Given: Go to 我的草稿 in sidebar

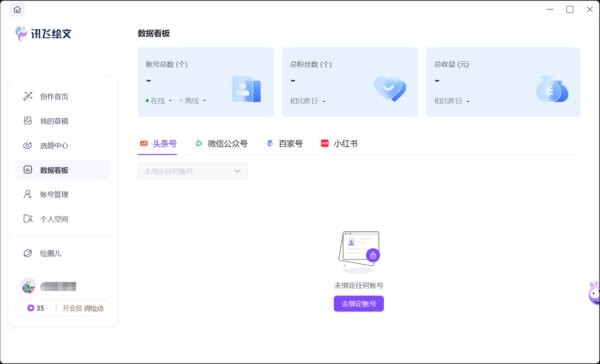Looking at the screenshot, I should pyautogui.click(x=63, y=121).
